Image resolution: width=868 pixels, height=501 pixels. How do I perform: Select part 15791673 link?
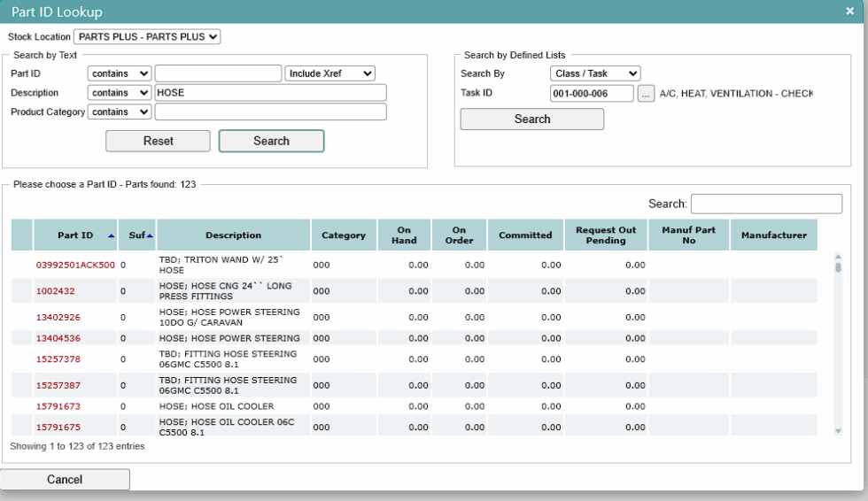(58, 406)
